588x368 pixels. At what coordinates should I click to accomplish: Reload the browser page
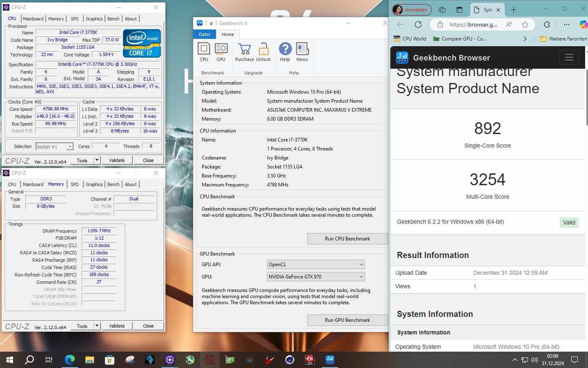pyautogui.click(x=418, y=25)
